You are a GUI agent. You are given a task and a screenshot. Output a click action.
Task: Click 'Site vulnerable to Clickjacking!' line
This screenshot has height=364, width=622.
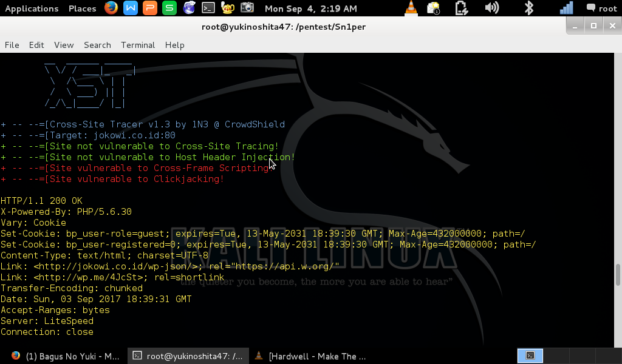(x=112, y=179)
